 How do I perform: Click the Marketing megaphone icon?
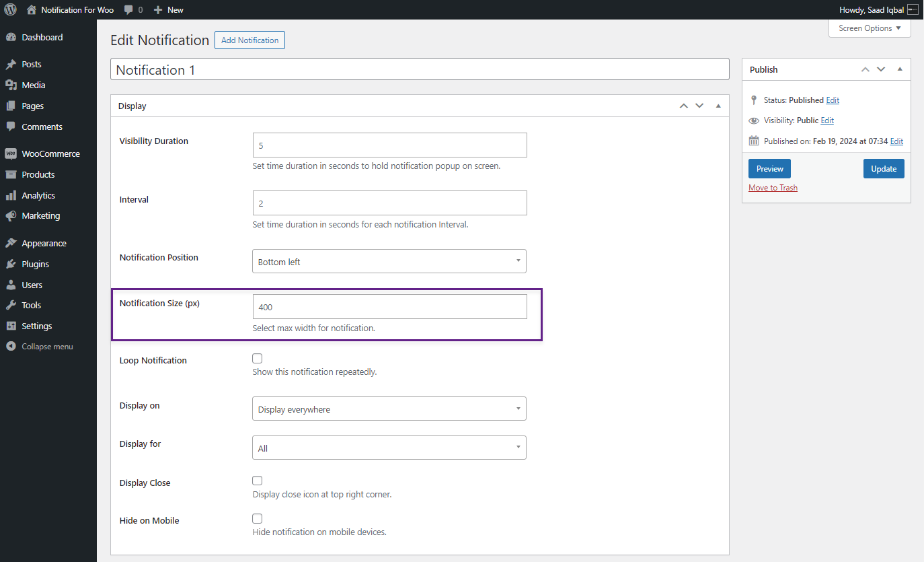point(11,216)
